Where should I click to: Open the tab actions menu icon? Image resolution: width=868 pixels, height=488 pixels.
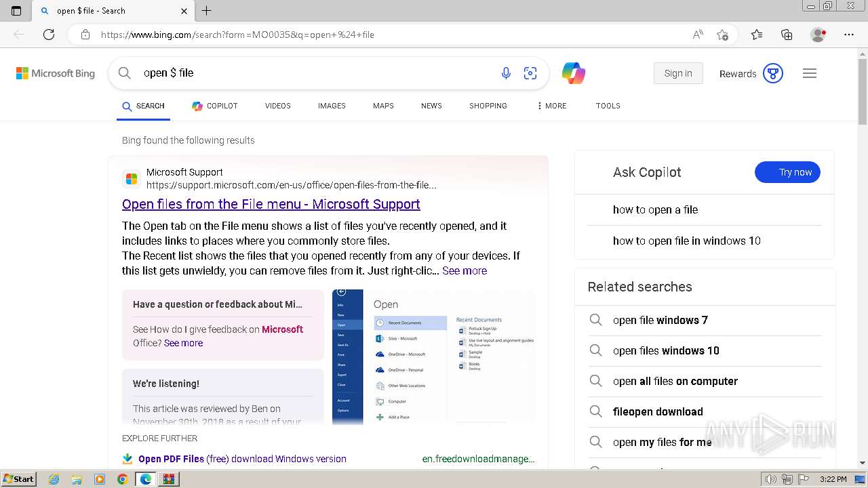tap(16, 11)
